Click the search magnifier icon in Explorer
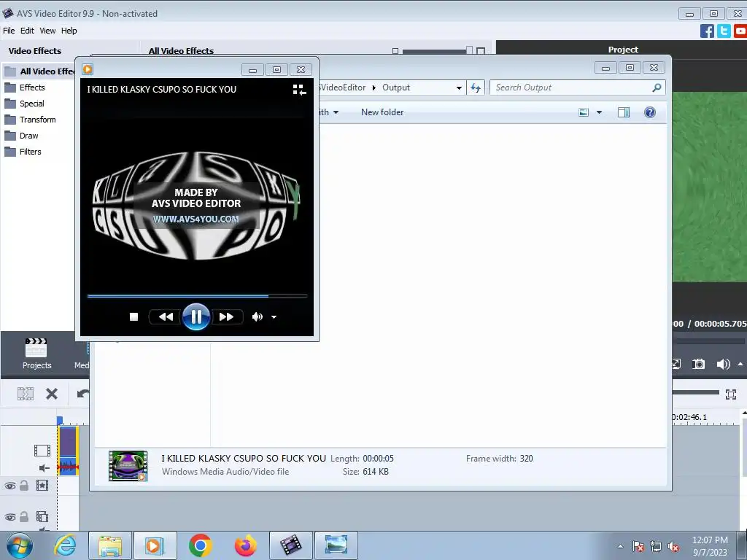Screen dimensions: 747x560 click(x=657, y=87)
